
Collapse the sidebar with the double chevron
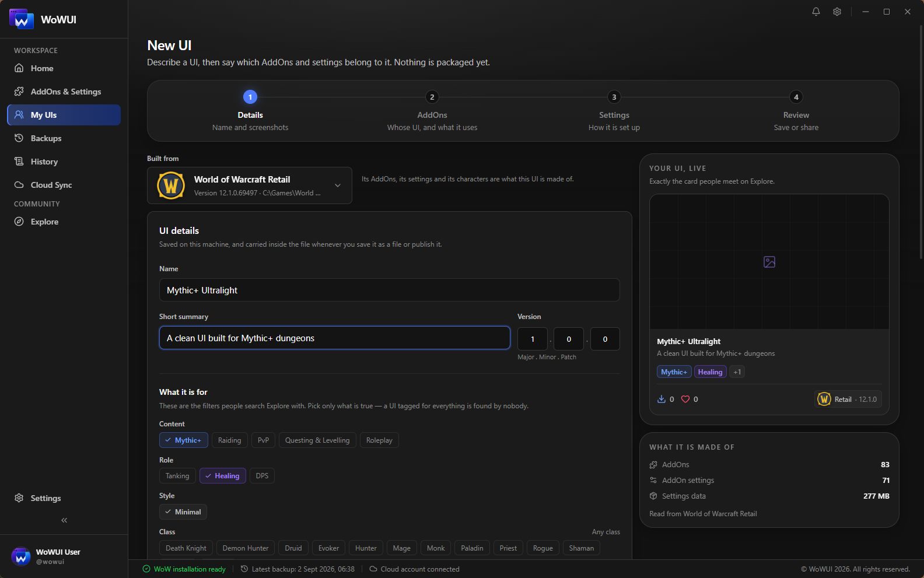(x=64, y=520)
